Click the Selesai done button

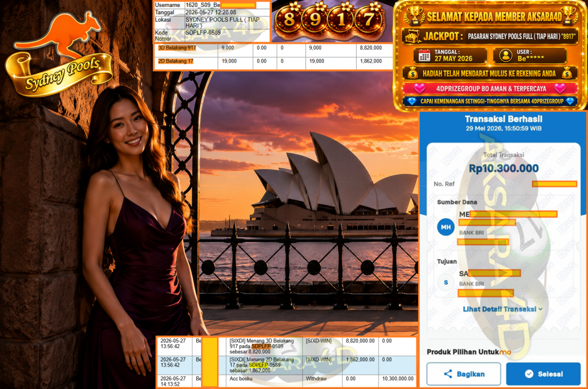pos(543,373)
